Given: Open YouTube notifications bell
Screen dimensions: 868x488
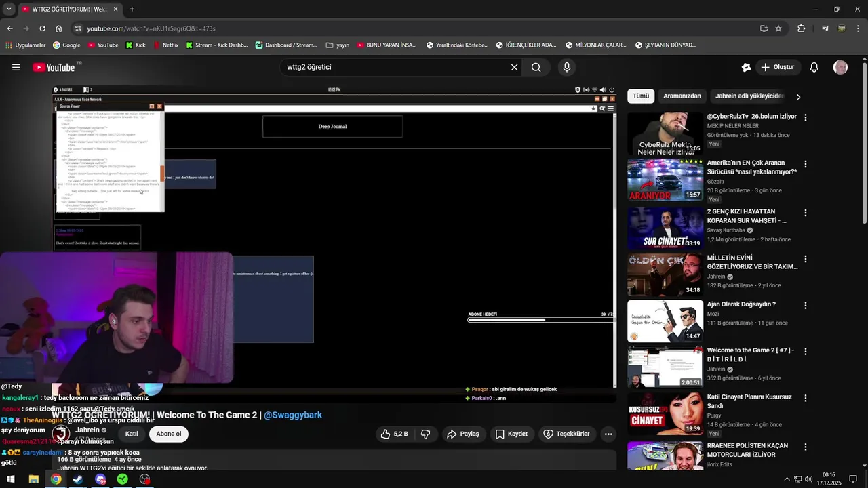Looking at the screenshot, I should [814, 67].
